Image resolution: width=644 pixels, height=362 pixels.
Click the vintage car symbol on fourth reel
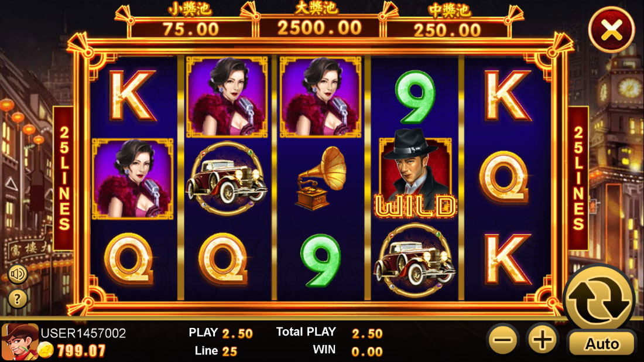(x=415, y=261)
